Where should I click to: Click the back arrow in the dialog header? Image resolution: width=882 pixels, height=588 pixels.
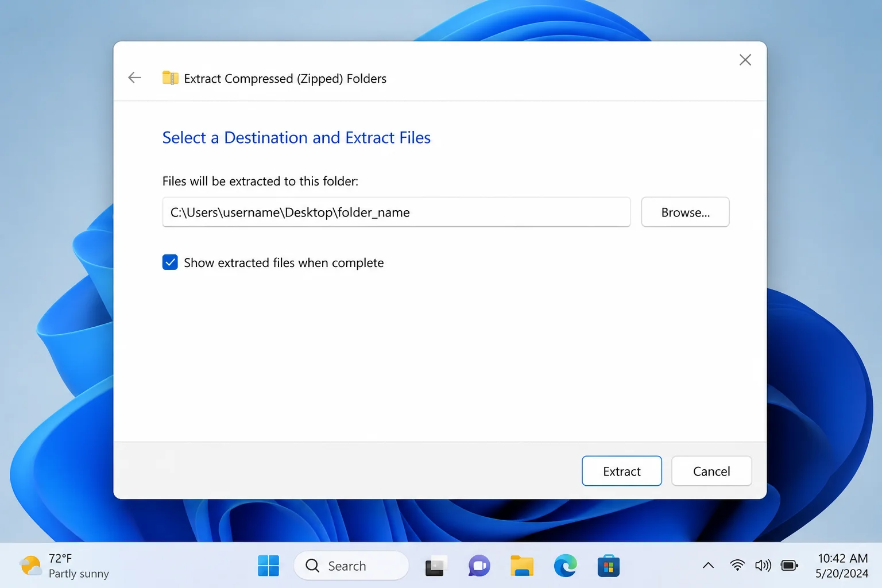[x=134, y=78]
